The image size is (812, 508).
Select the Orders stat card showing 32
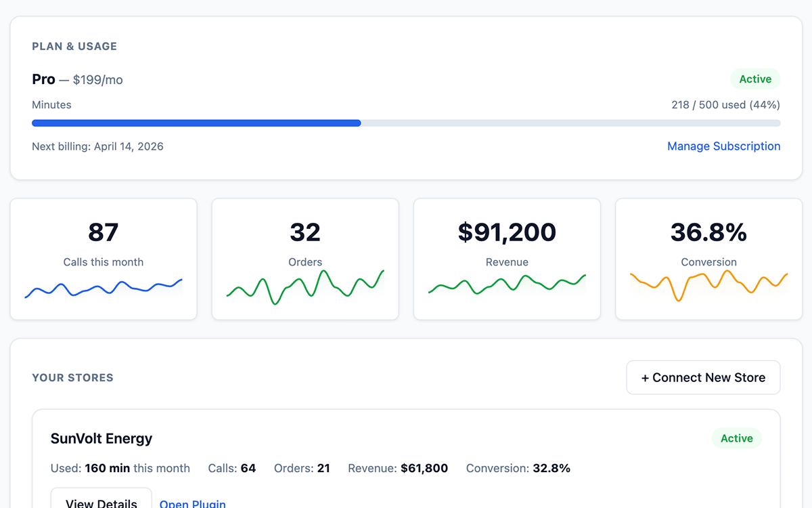(304, 259)
